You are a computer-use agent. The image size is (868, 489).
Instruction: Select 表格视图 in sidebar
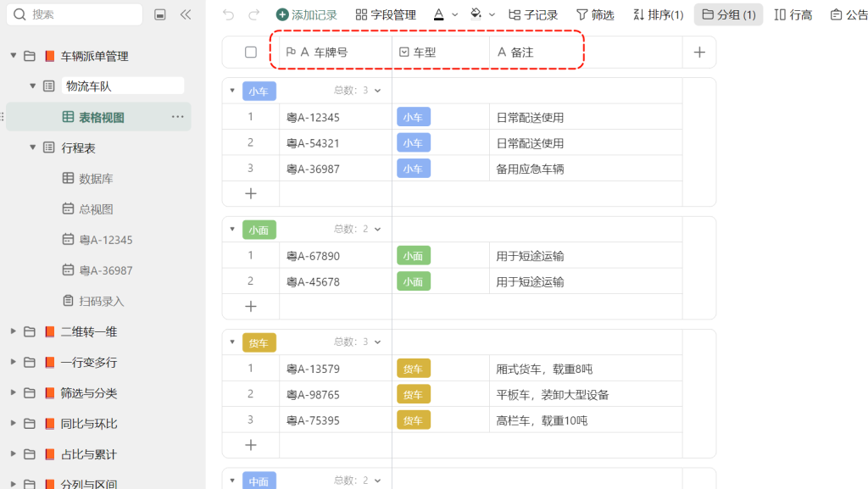(98, 117)
